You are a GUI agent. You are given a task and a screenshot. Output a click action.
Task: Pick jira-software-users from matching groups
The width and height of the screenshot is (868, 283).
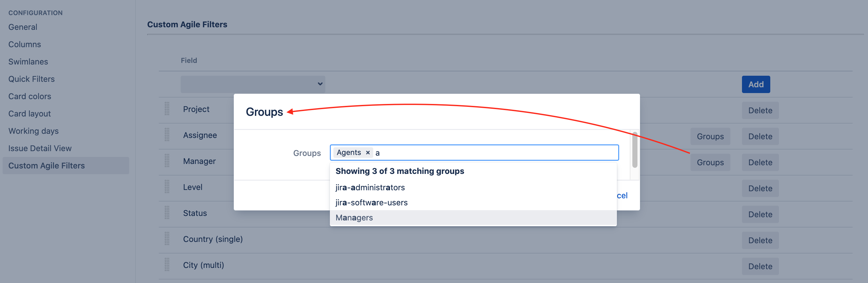pyautogui.click(x=371, y=202)
